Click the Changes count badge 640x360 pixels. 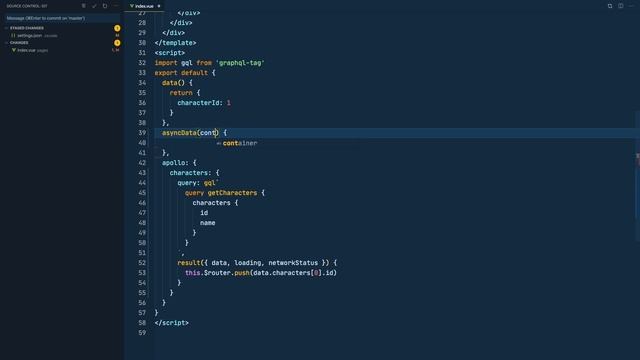pos(117,43)
